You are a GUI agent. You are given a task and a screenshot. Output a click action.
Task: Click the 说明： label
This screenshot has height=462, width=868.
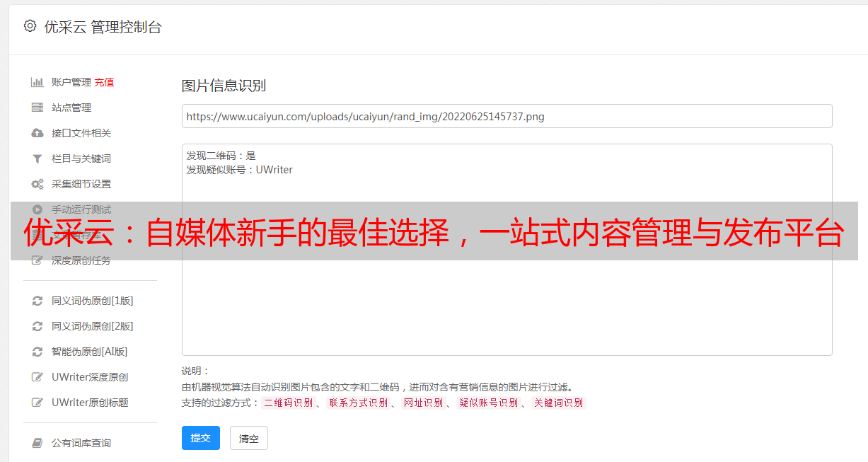196,371
